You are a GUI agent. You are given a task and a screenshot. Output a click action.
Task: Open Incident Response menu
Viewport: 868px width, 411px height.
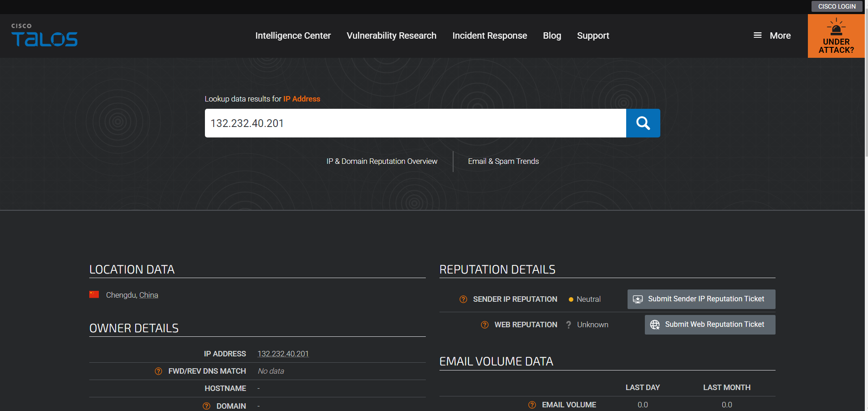point(490,36)
